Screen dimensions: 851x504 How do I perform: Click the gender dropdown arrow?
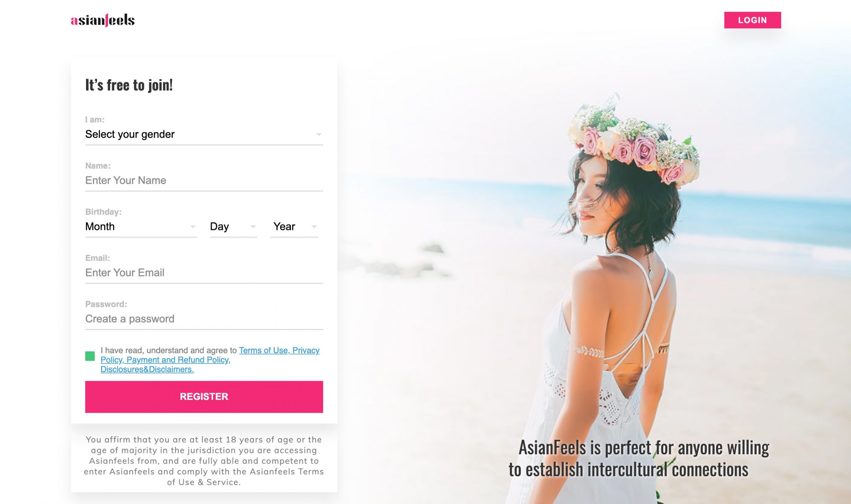coord(319,135)
